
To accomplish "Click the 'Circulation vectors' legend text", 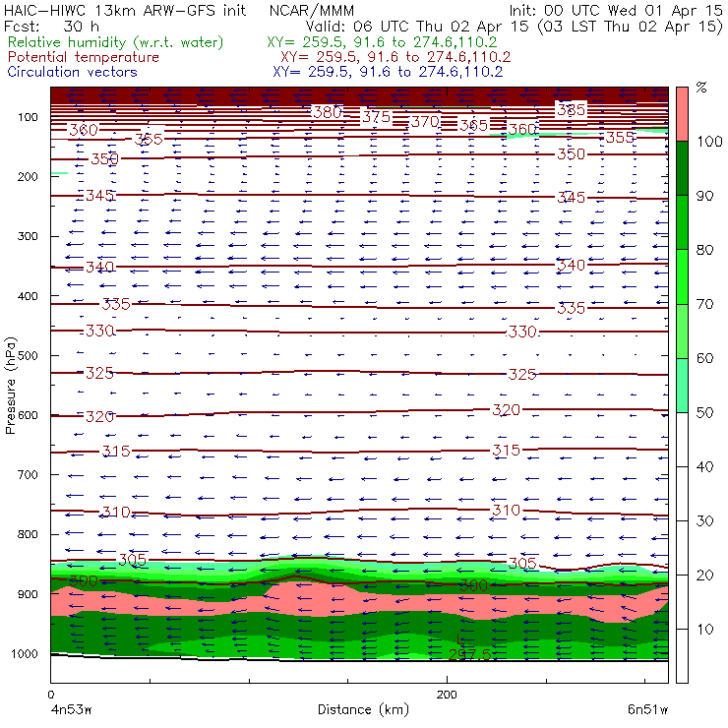I will pyautogui.click(x=73, y=72).
